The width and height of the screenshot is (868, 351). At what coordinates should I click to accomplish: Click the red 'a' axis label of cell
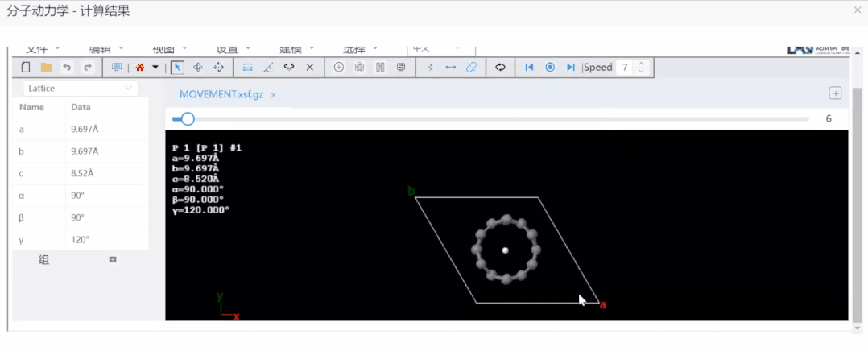(x=603, y=305)
